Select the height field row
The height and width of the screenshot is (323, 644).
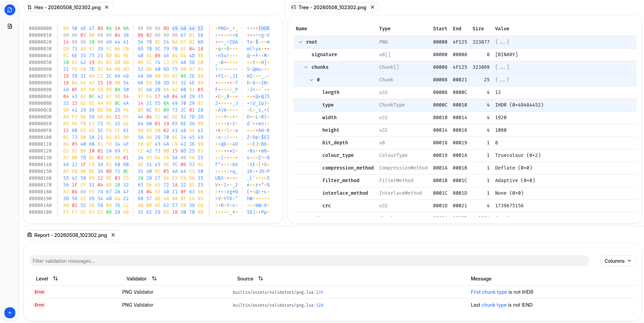[x=465, y=130]
